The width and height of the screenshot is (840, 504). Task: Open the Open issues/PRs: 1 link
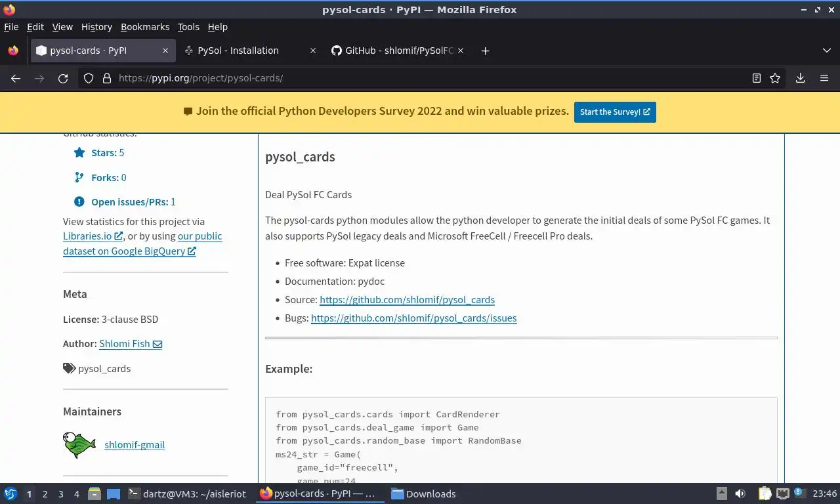coord(133,201)
